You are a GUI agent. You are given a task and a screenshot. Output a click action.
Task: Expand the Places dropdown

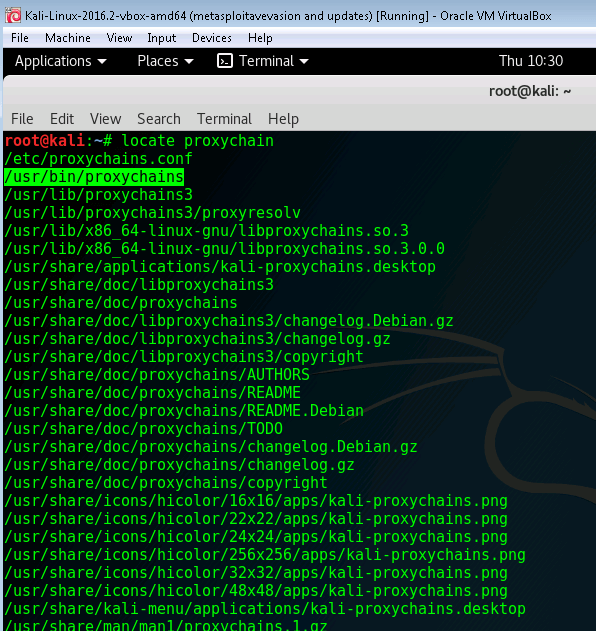(x=165, y=61)
